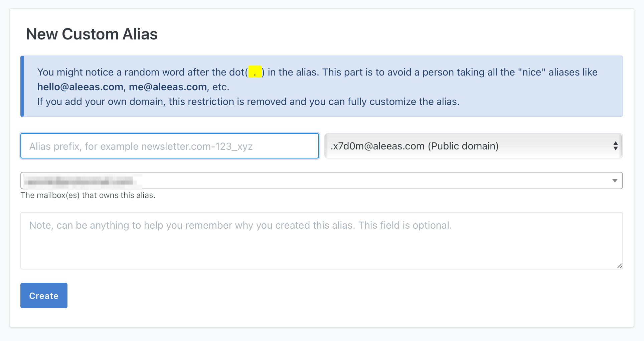Click the blue accent bar of info box
Screen dimensions: 644x341
click(x=22, y=86)
